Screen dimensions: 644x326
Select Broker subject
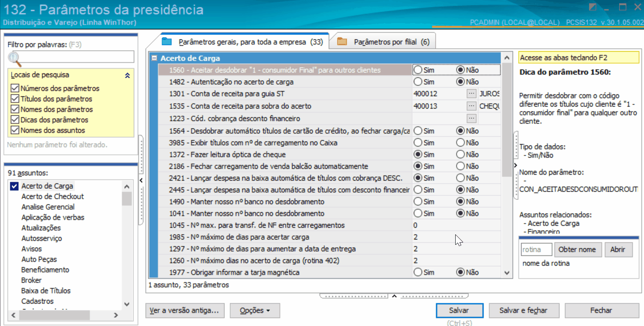click(x=31, y=281)
